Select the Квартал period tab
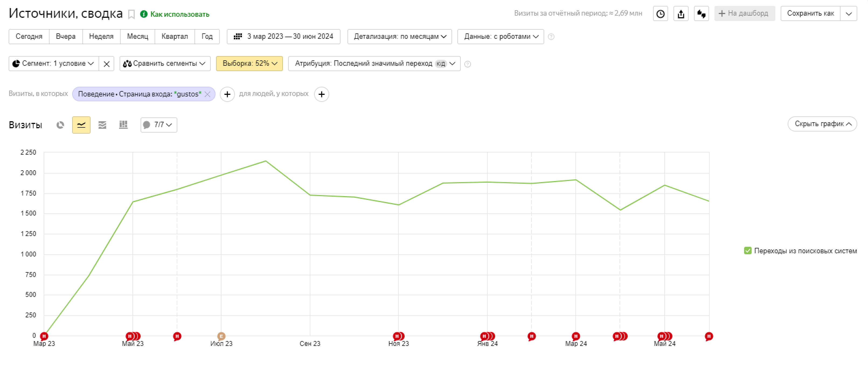This screenshot has height=368, width=868. (174, 36)
